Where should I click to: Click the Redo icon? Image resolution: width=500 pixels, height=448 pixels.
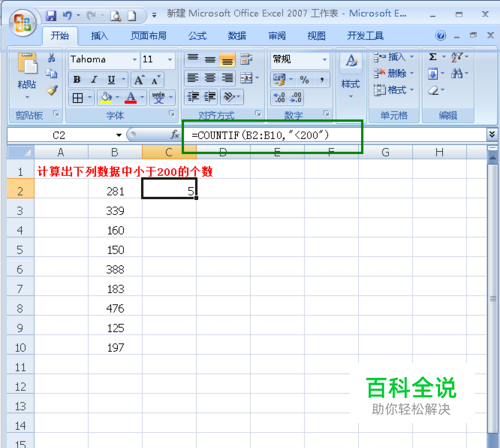(91, 15)
